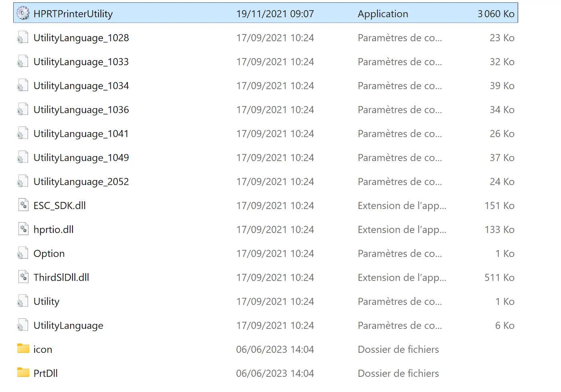The height and width of the screenshot is (392, 561).
Task: Select the PrtDll folder name
Action: coord(46,374)
